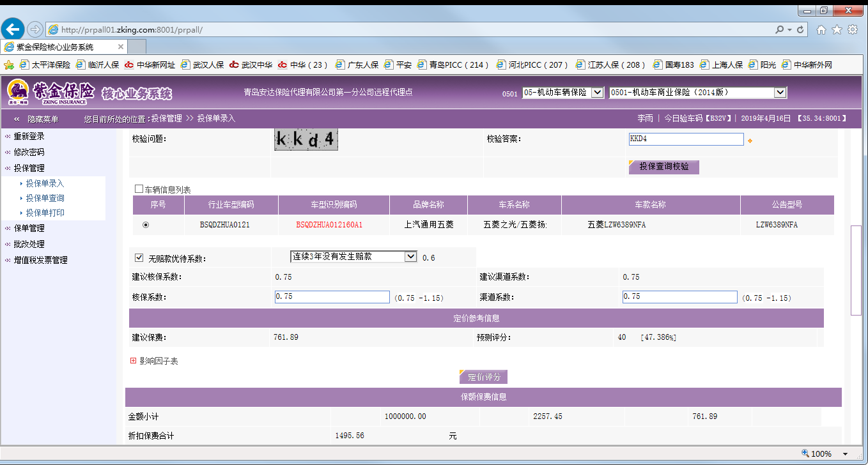This screenshot has height=465, width=868.
Task: Click the browser back arrow button
Action: [x=13, y=29]
